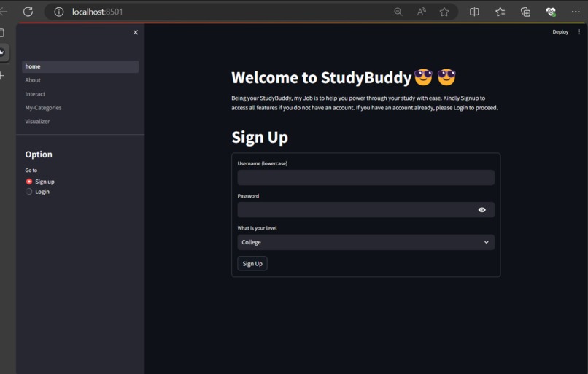Click the Deploy button
The image size is (588, 374).
tap(560, 32)
